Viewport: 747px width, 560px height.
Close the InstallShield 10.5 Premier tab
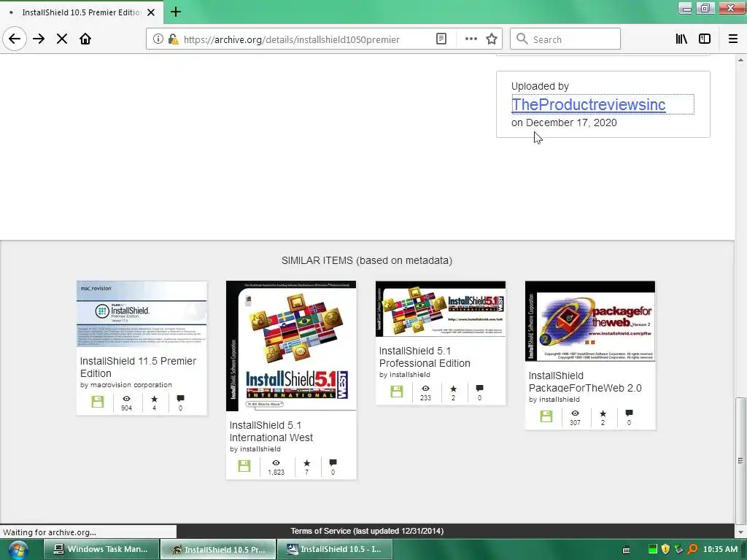click(151, 12)
